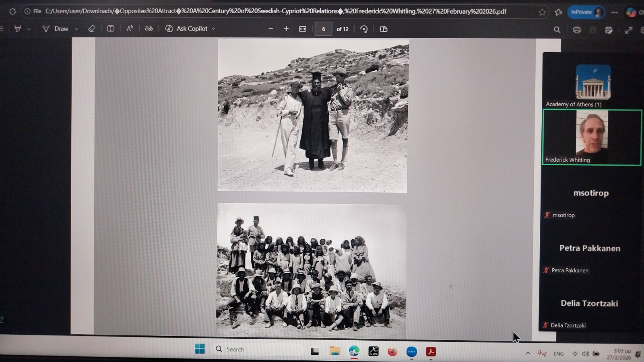Zoom in with the plus button
The height and width of the screenshot is (362, 644).
coord(286,29)
